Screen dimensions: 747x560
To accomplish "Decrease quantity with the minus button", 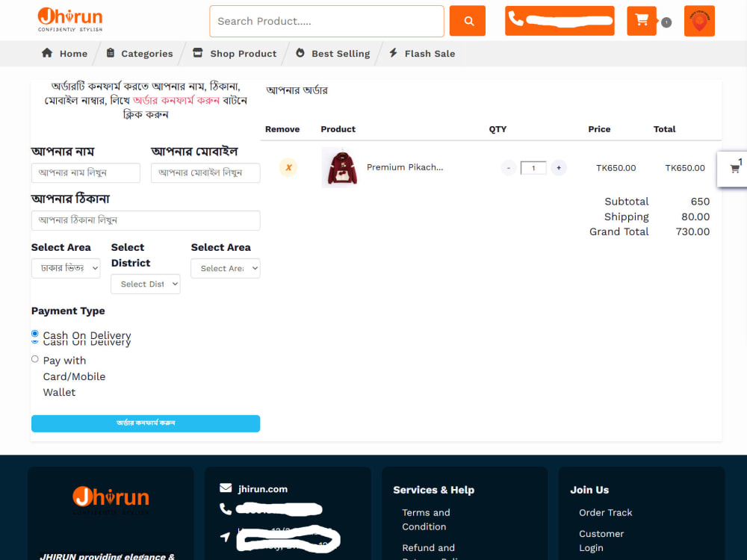I will [508, 168].
